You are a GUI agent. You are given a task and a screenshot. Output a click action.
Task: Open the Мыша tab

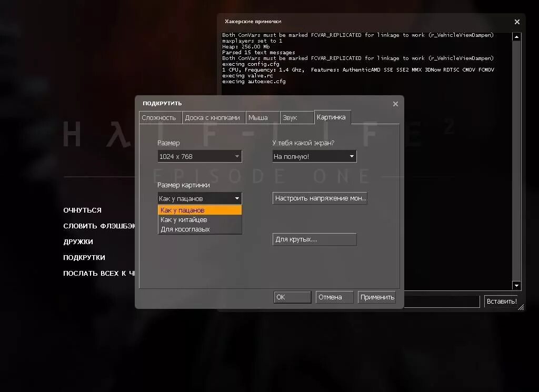coord(262,117)
